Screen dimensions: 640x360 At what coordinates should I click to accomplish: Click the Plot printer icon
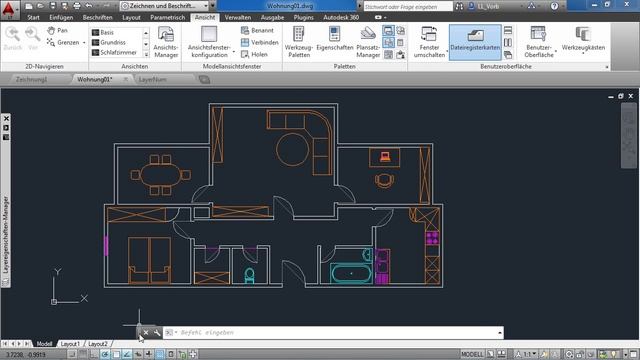tap(76, 6)
